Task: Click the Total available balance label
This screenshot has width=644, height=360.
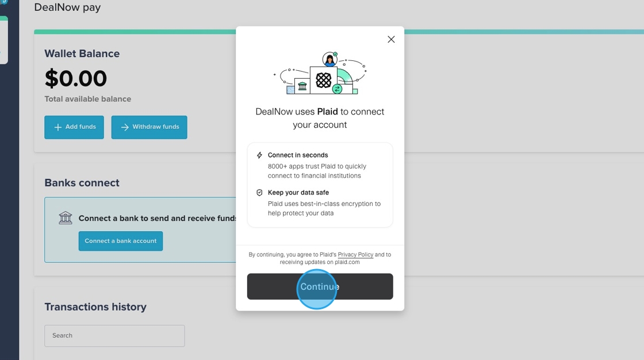Action: click(x=87, y=99)
